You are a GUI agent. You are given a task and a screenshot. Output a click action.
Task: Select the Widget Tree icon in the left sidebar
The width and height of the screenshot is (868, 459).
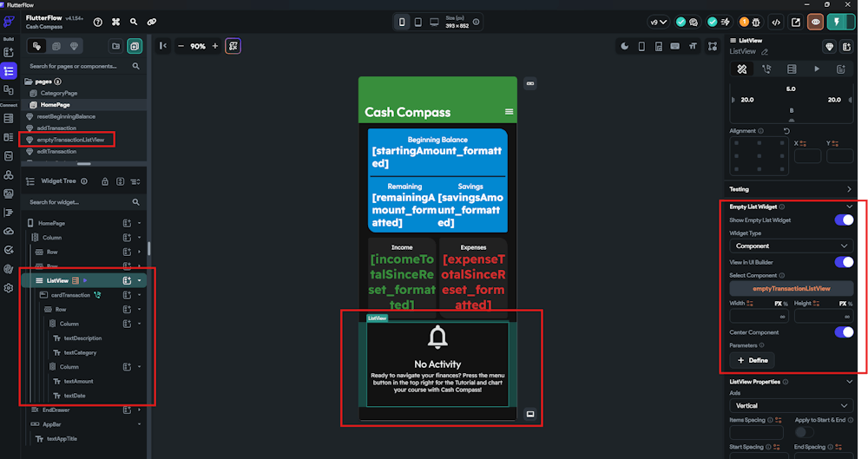tap(9, 71)
